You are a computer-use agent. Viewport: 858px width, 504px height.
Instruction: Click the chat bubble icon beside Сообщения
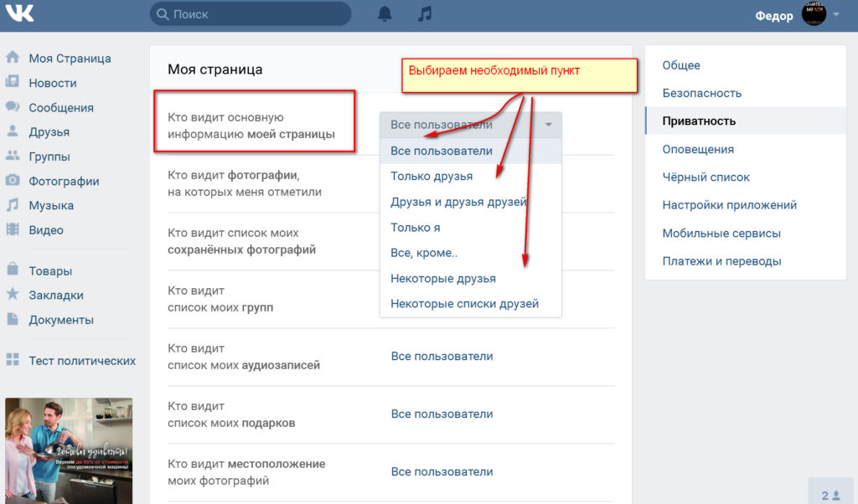coord(13,106)
